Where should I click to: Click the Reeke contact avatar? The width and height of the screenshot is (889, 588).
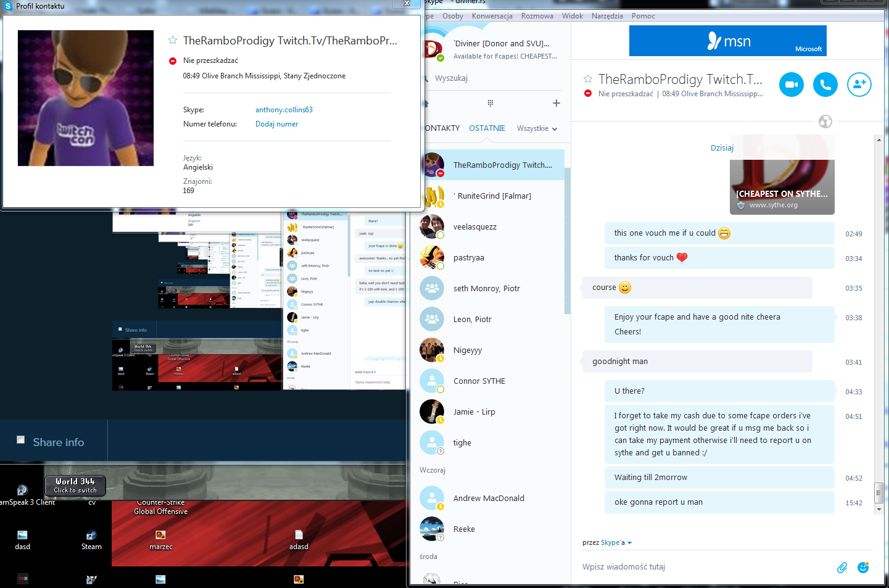[x=432, y=529]
